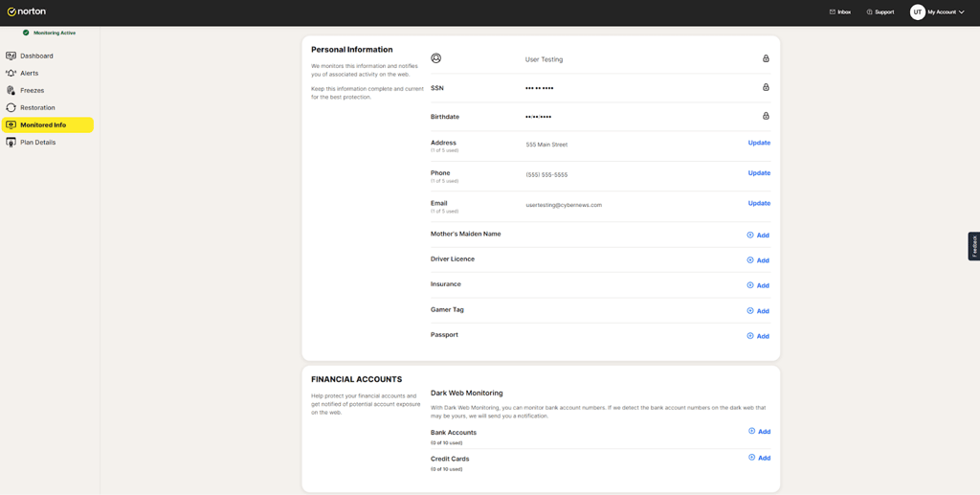The height and width of the screenshot is (495, 980).
Task: Add a Driver Licence
Action: point(758,260)
